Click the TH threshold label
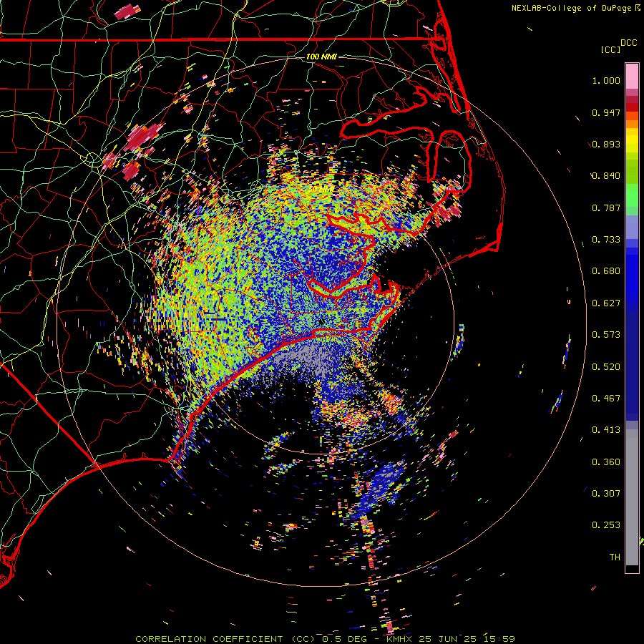Viewport: 644px width, 644px height. point(615,557)
